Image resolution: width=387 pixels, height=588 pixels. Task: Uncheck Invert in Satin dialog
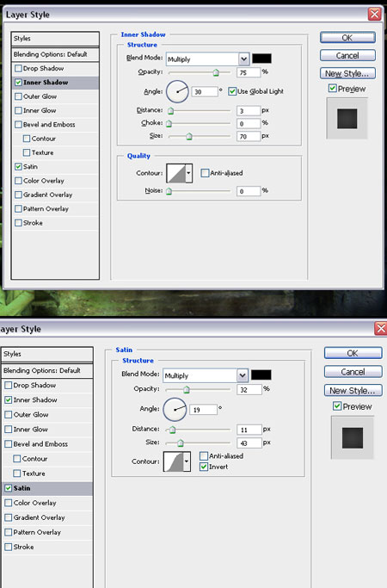coord(204,467)
